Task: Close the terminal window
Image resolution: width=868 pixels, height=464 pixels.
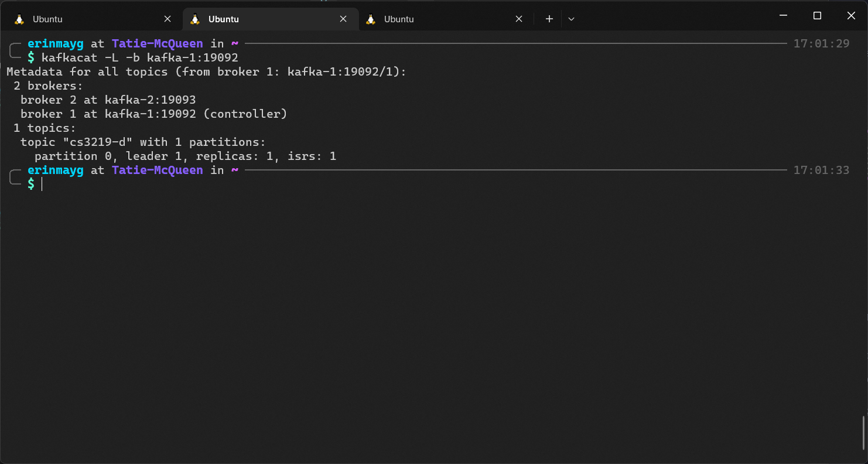Action: (851, 16)
